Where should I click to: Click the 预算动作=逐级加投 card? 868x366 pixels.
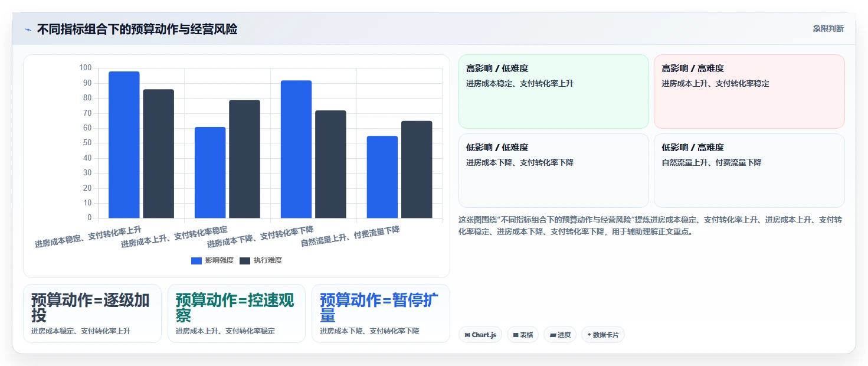point(92,313)
